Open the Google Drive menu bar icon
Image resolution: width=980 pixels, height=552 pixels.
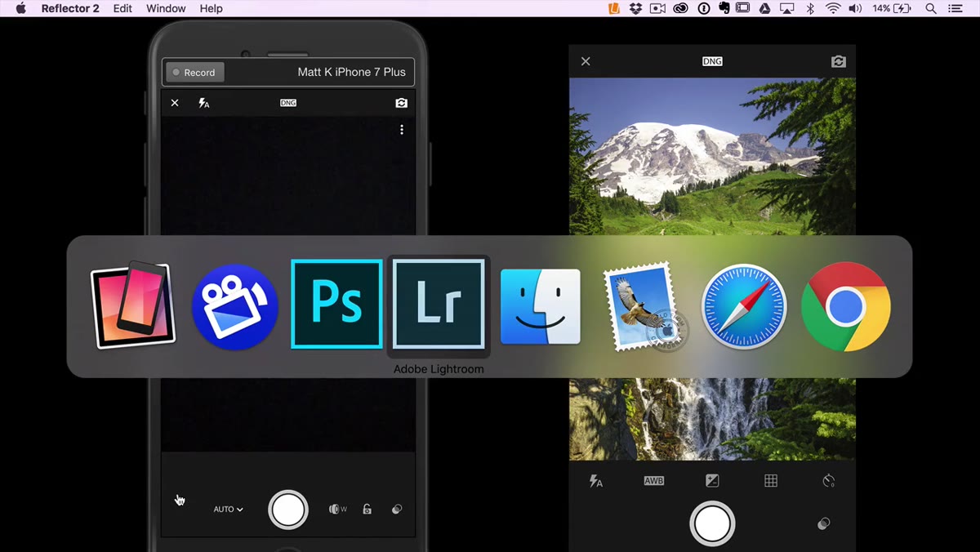[x=765, y=8]
